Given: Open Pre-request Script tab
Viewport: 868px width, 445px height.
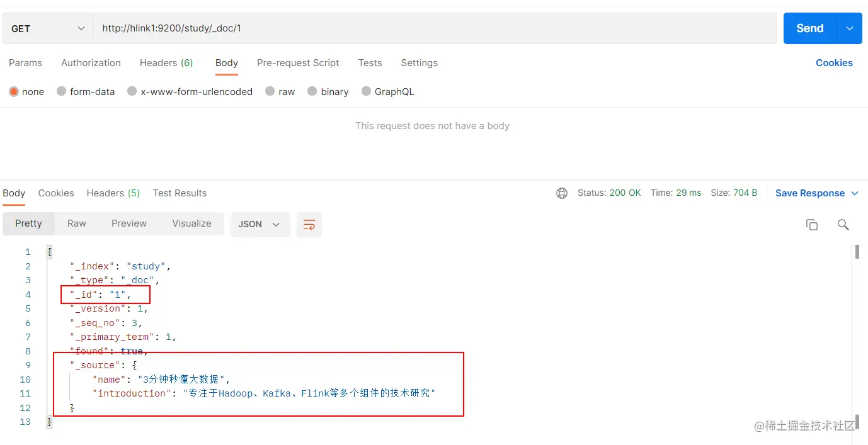Looking at the screenshot, I should point(298,63).
